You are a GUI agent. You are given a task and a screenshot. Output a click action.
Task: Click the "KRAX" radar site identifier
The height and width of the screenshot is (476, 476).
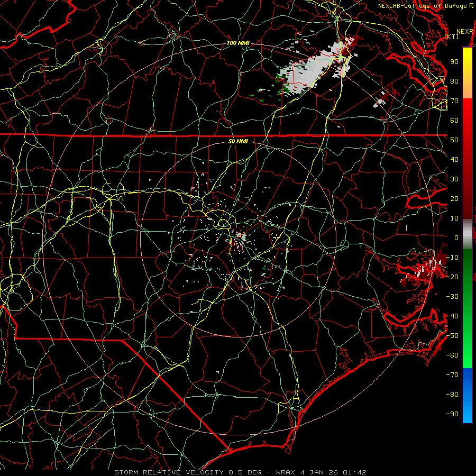(x=286, y=472)
